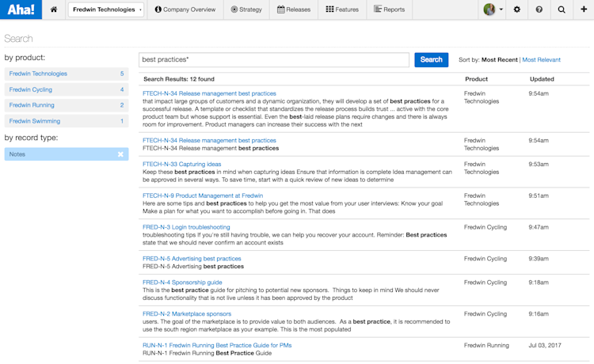Image resolution: width=594 pixels, height=364 pixels.
Task: Open FTECH-N-9 Product Management at Fredwin
Action: [x=203, y=195]
